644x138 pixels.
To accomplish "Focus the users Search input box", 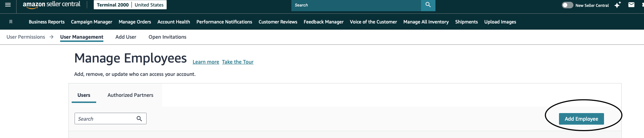I will (110, 118).
